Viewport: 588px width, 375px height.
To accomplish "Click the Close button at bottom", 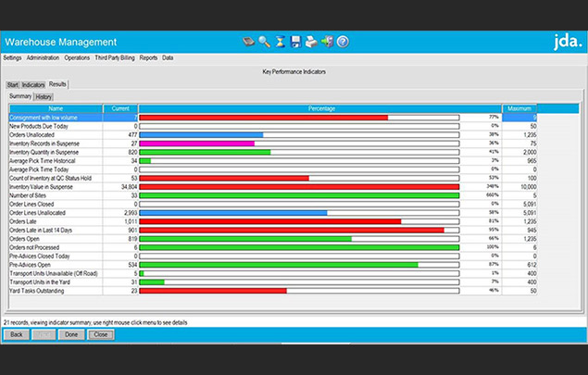I will point(101,334).
